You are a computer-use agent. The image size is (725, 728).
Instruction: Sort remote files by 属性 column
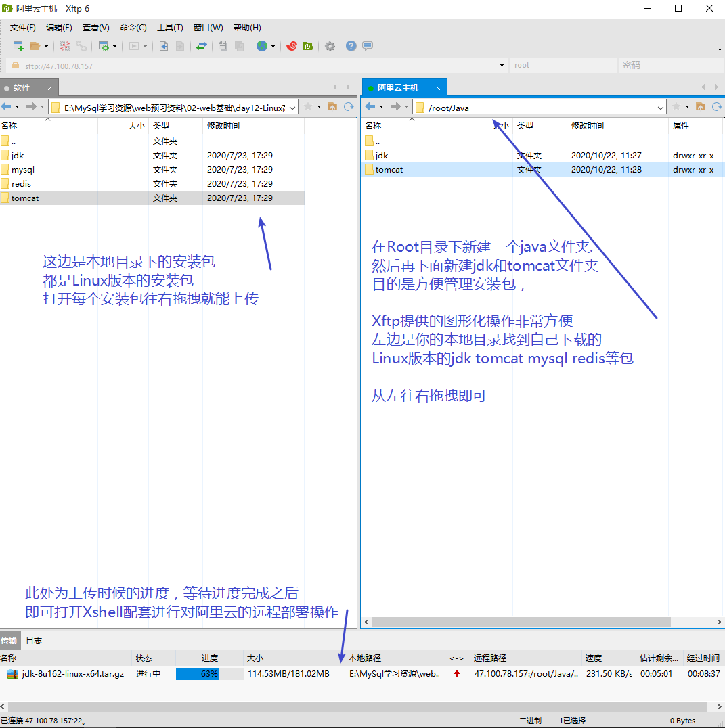[x=696, y=125]
